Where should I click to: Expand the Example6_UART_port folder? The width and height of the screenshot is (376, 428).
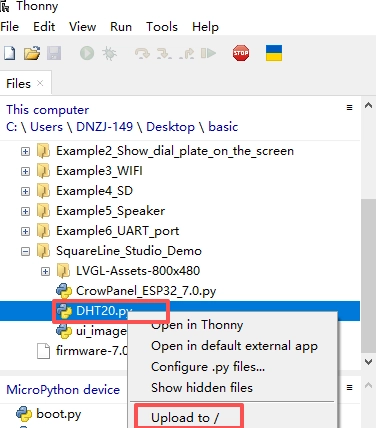click(x=25, y=232)
